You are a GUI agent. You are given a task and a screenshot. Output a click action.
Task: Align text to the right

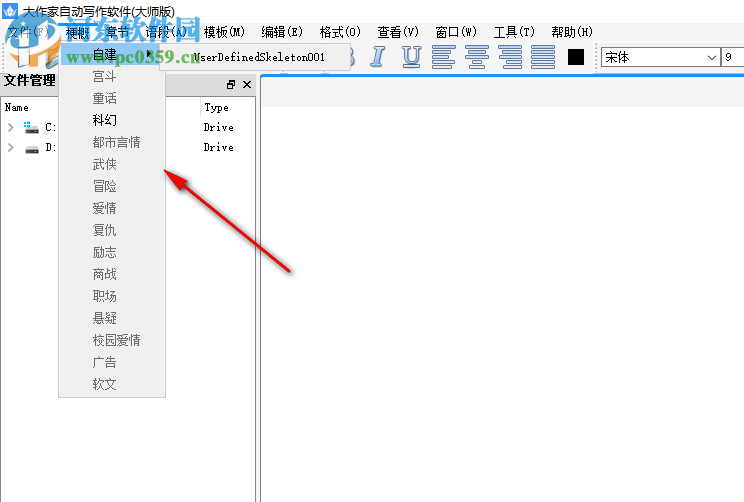click(x=510, y=57)
